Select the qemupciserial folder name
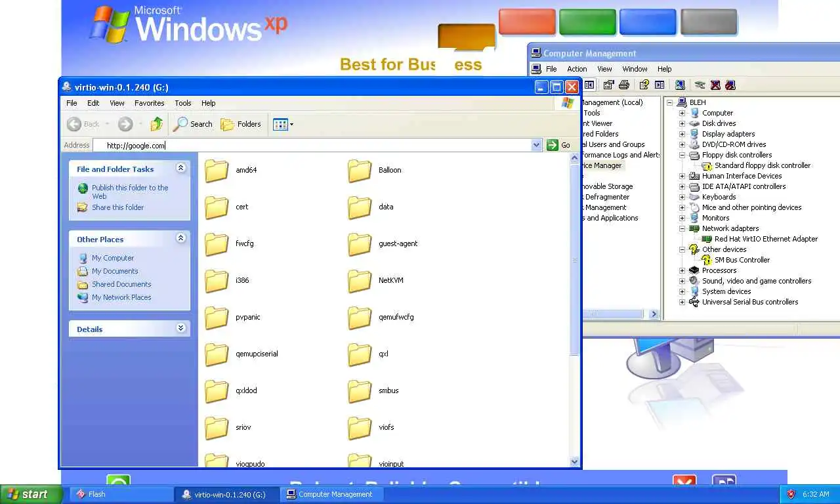 pos(257,354)
